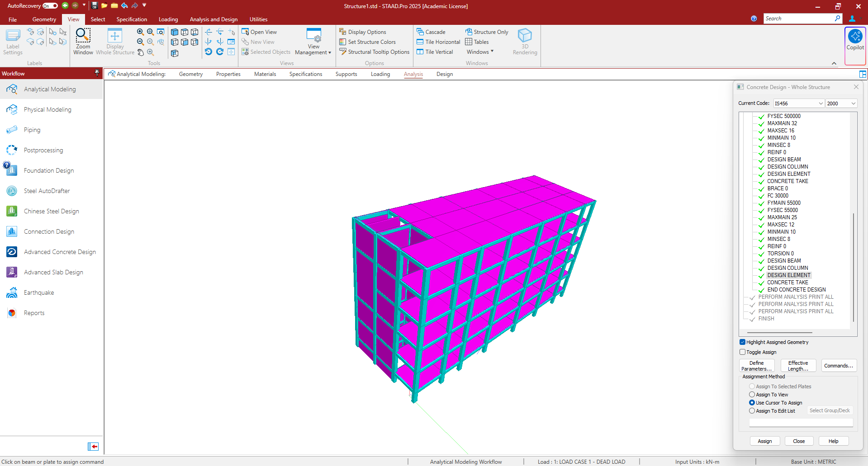Enable the Toggle Assign checkbox
Screen dimensions: 868x466
742,352
